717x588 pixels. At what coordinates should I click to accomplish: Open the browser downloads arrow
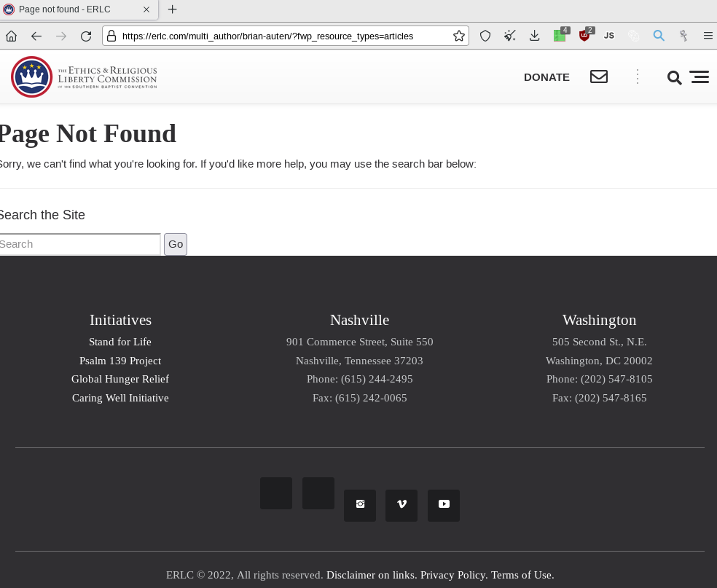(x=535, y=36)
